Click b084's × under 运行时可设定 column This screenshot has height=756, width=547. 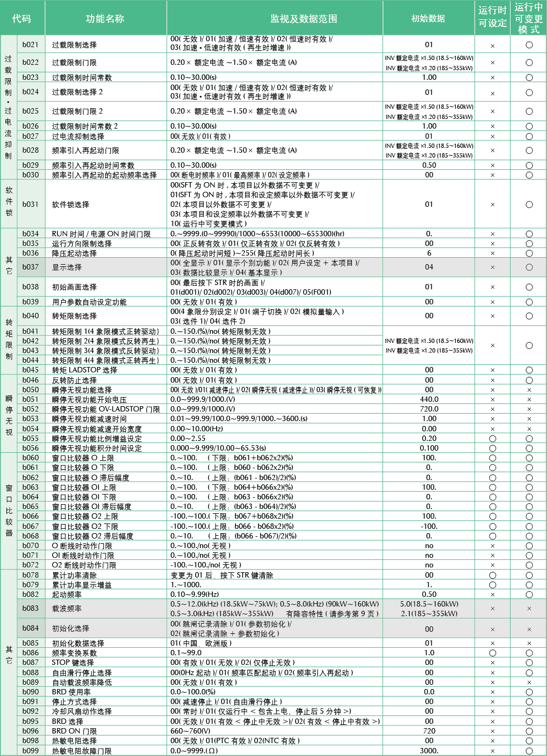point(492,629)
